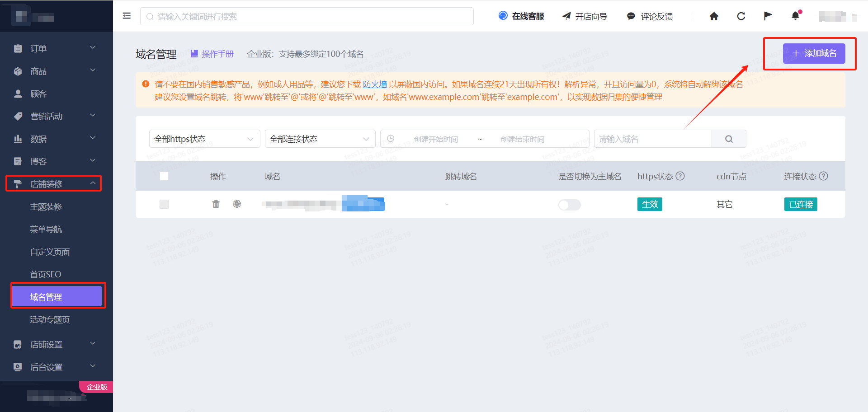Collapse the 店铺装修 menu chevron
This screenshot has height=412, width=868.
tap(93, 183)
